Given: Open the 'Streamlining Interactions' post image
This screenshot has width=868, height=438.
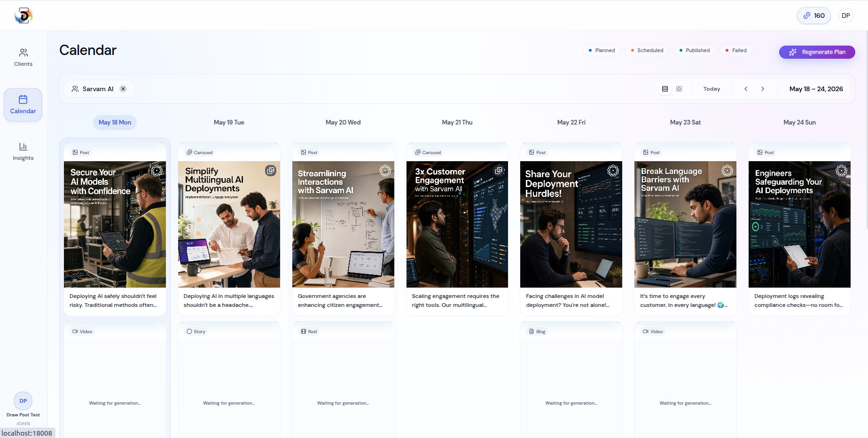Looking at the screenshot, I should (343, 225).
